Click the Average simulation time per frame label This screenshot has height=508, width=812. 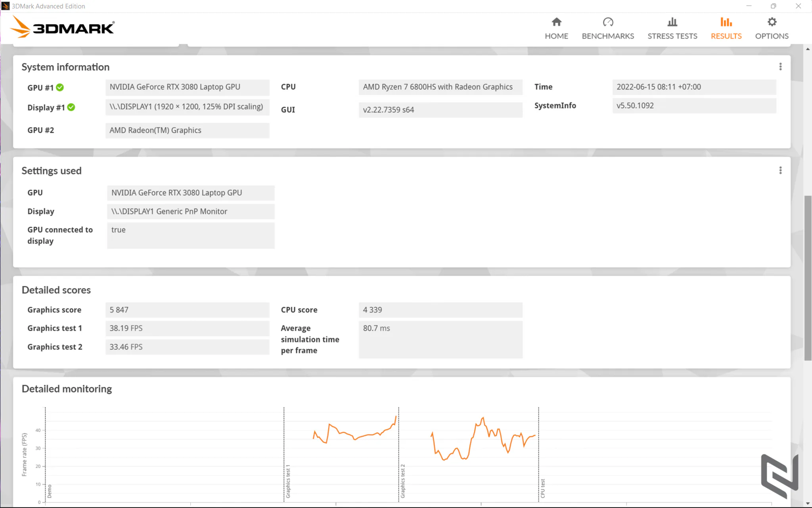(x=310, y=339)
